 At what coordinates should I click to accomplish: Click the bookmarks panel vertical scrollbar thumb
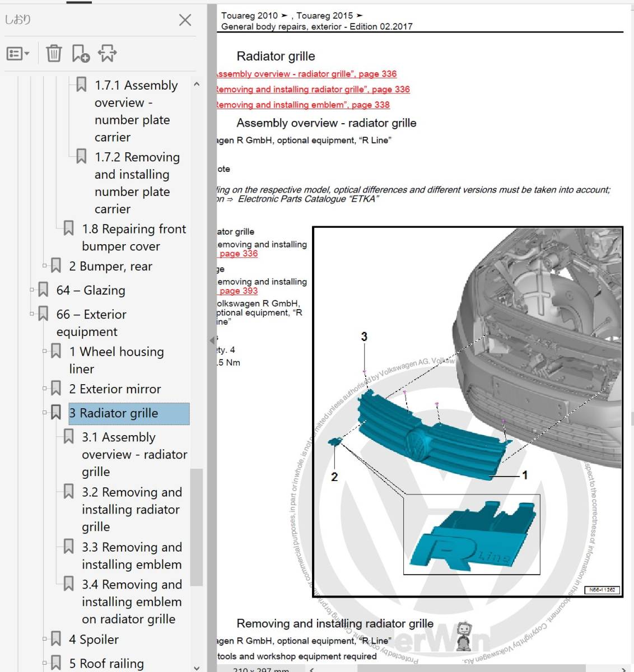point(196,526)
